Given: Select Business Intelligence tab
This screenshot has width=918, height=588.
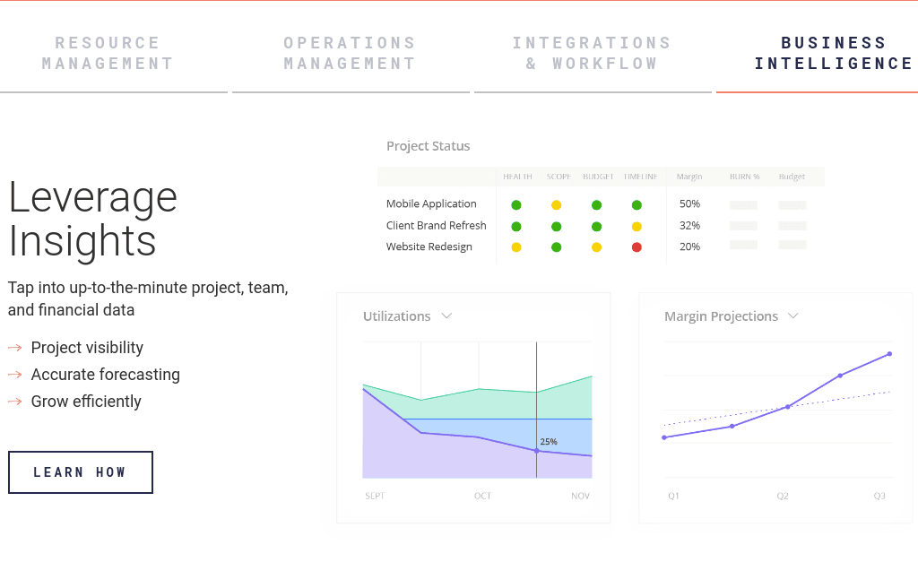Looking at the screenshot, I should 833,53.
